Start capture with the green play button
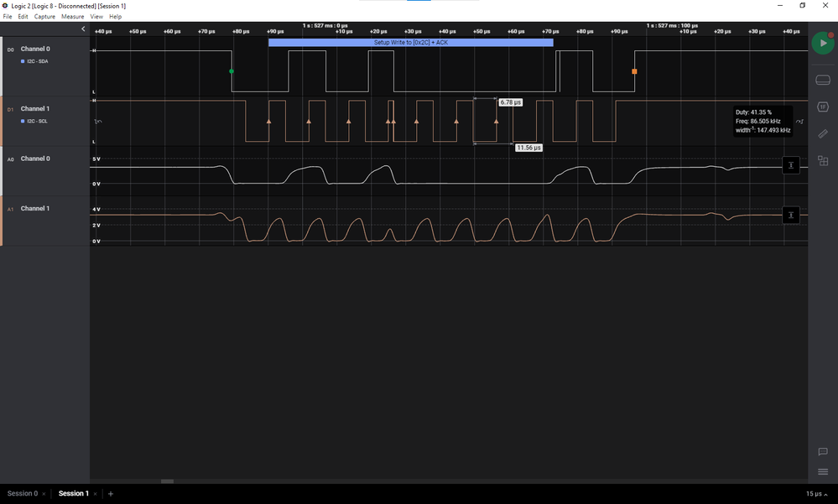This screenshot has height=504, width=838. (823, 44)
